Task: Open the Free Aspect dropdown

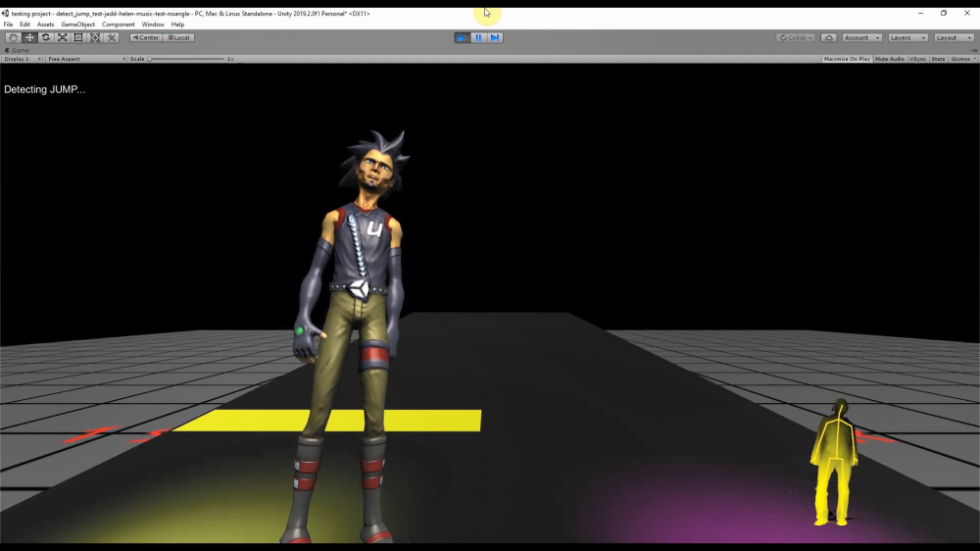Action: pos(86,59)
